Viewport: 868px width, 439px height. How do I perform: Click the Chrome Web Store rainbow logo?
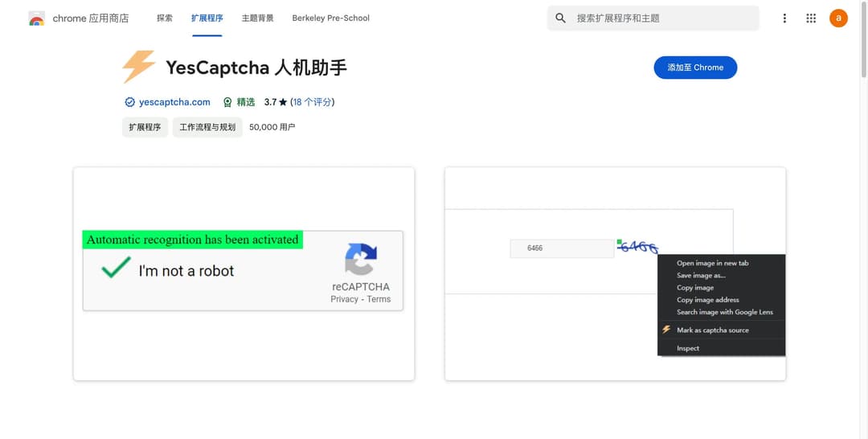click(36, 18)
